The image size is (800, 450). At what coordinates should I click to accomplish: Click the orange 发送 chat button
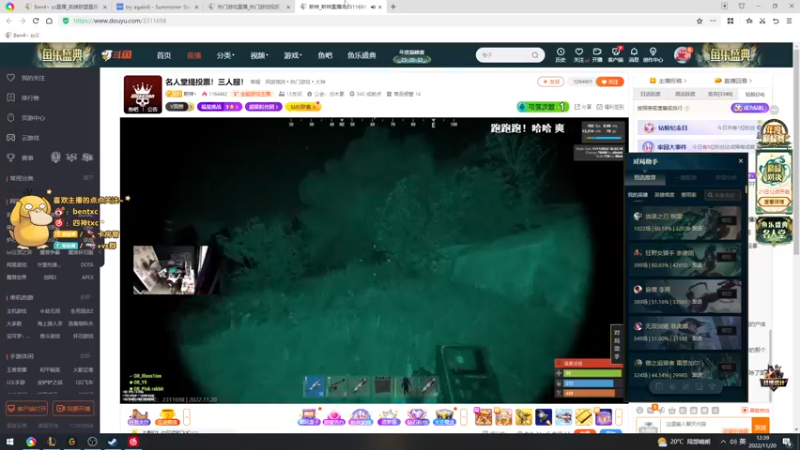coord(760,427)
